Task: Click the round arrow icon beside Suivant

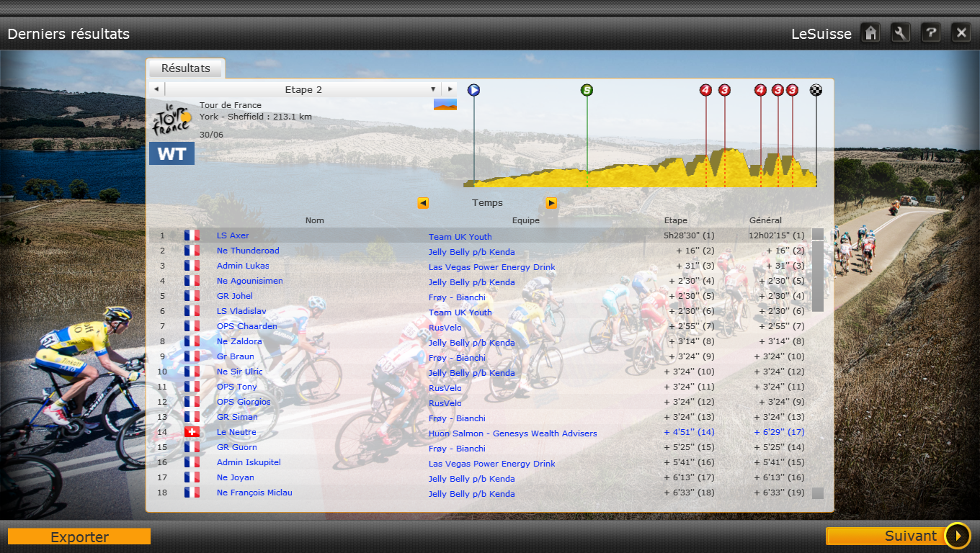Action: (958, 536)
